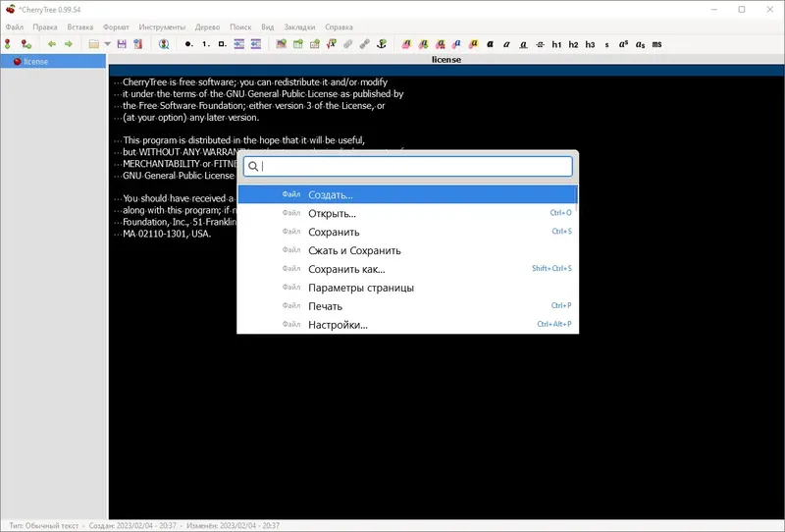Save document with floppy disk icon

pyautogui.click(x=122, y=44)
